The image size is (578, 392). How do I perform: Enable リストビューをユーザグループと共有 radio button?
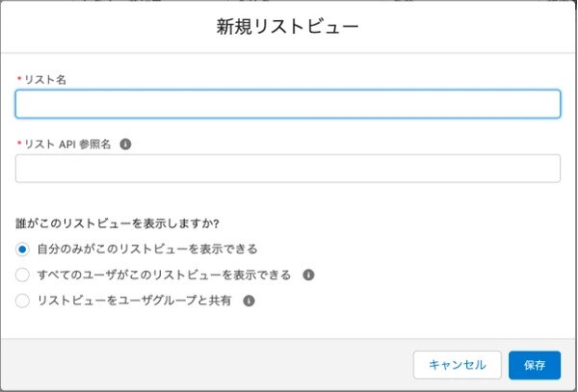(22, 301)
